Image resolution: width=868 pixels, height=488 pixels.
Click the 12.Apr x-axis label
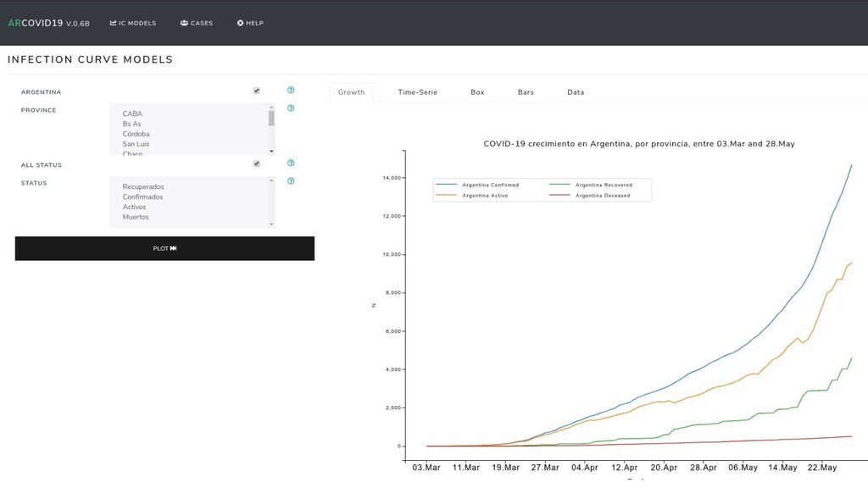[625, 468]
